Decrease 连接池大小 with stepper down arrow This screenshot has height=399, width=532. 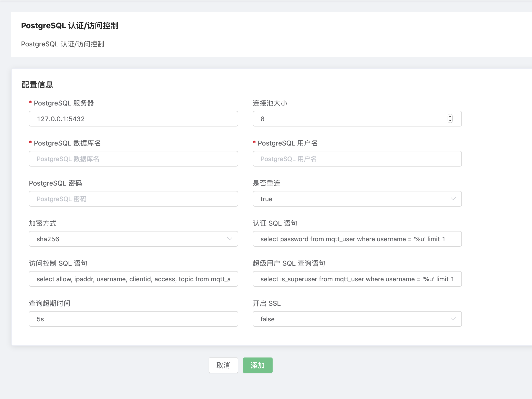(450, 121)
